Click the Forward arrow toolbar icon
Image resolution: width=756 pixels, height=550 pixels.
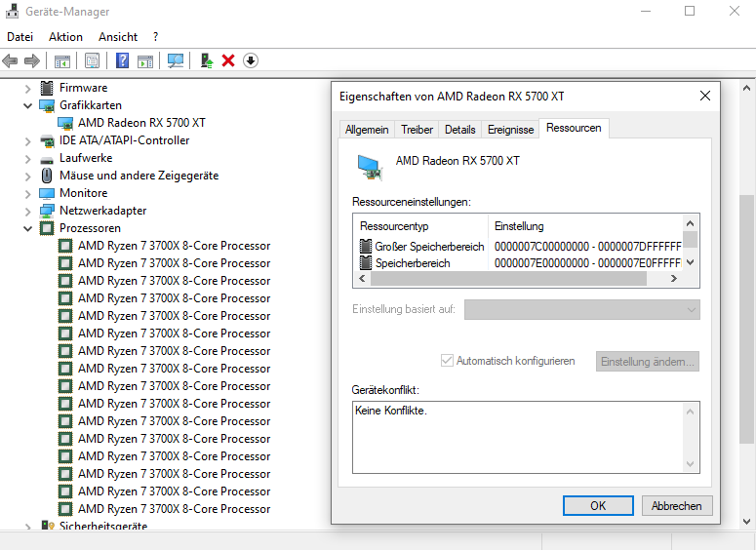[32, 60]
